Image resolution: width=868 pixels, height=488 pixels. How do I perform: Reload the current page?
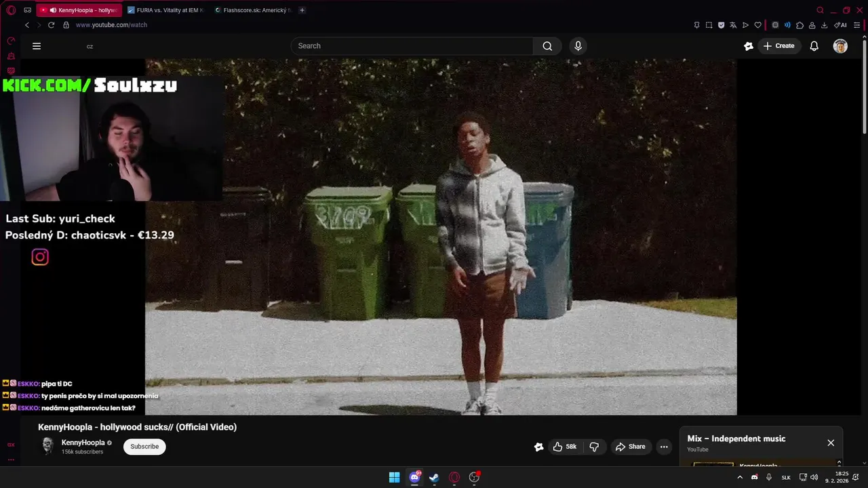tap(51, 25)
